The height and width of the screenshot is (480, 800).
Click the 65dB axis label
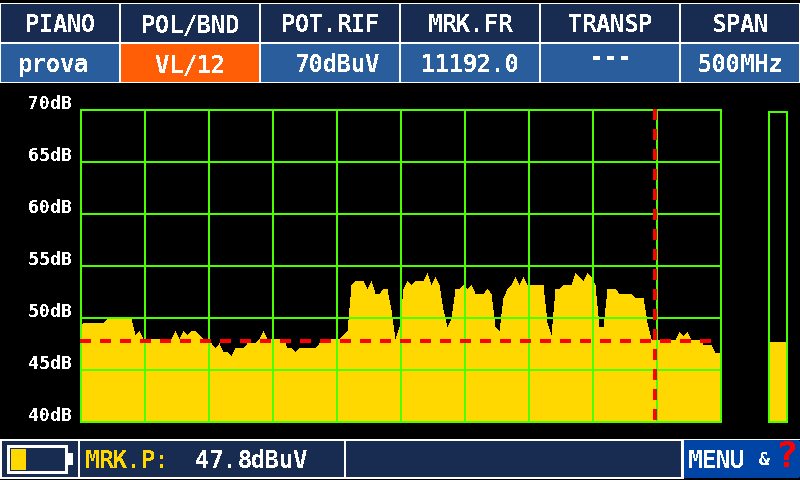[50, 155]
